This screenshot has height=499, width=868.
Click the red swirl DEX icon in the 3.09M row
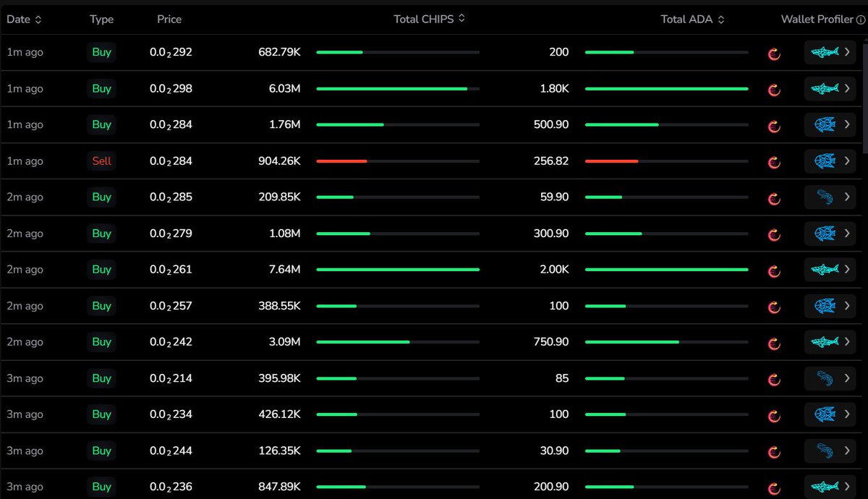pyautogui.click(x=774, y=342)
